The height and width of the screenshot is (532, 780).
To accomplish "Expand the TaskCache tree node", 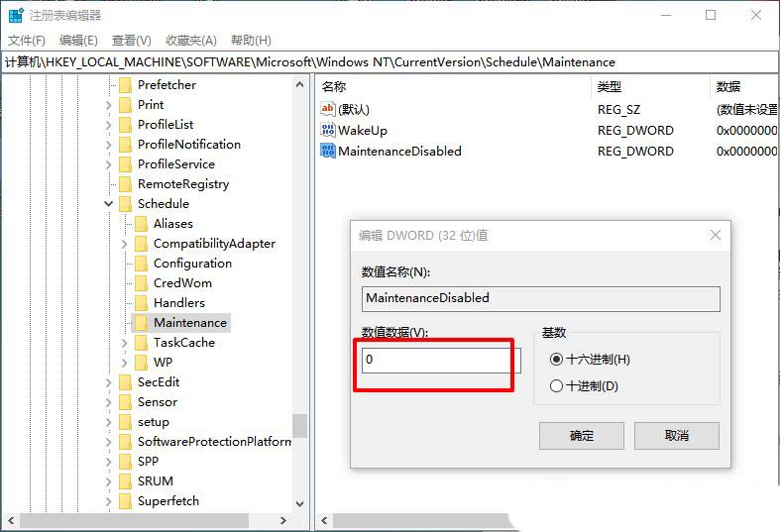I will (124, 343).
